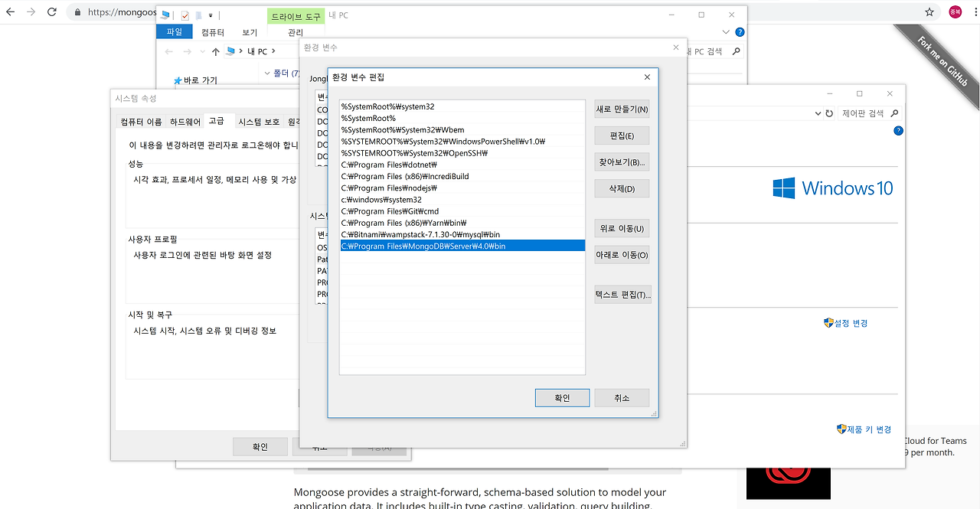980x509 pixels.
Task: Click the magnifier in 내 PC 검색 box
Action: click(x=736, y=51)
